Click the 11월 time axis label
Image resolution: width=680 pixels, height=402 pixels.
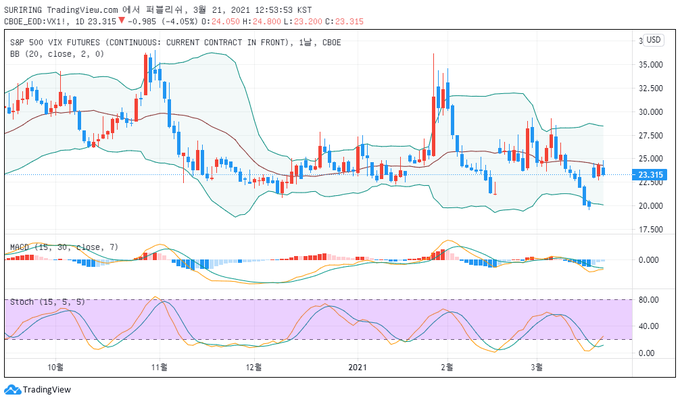click(x=159, y=367)
